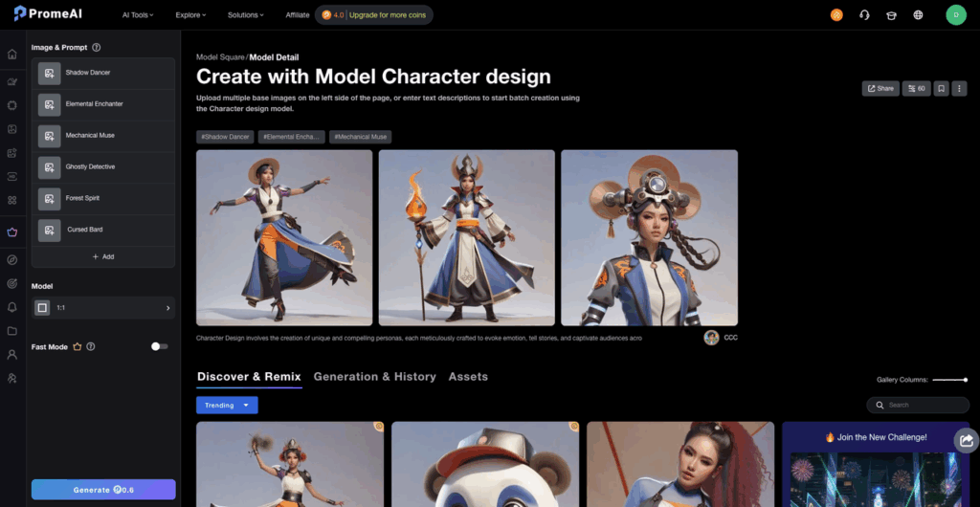Viewport: 980px width, 507px height.
Task: Click the Affiliate menu item
Action: 298,15
